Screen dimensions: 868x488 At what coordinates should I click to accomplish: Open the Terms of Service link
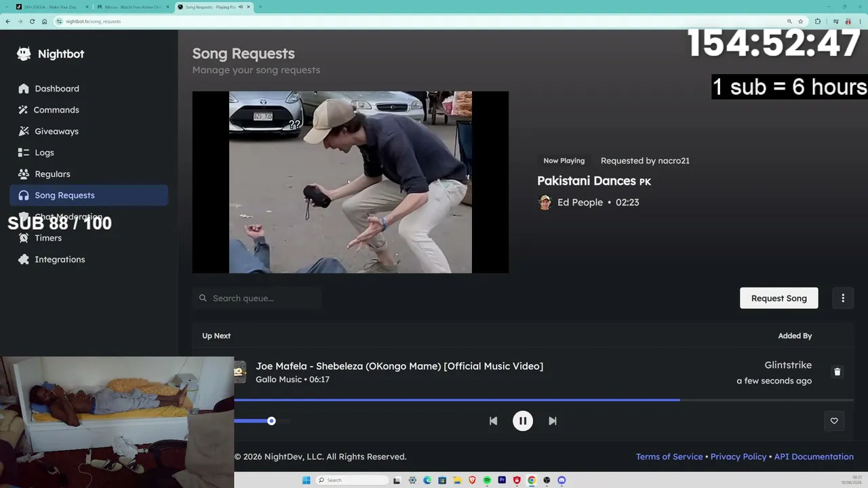tap(669, 457)
